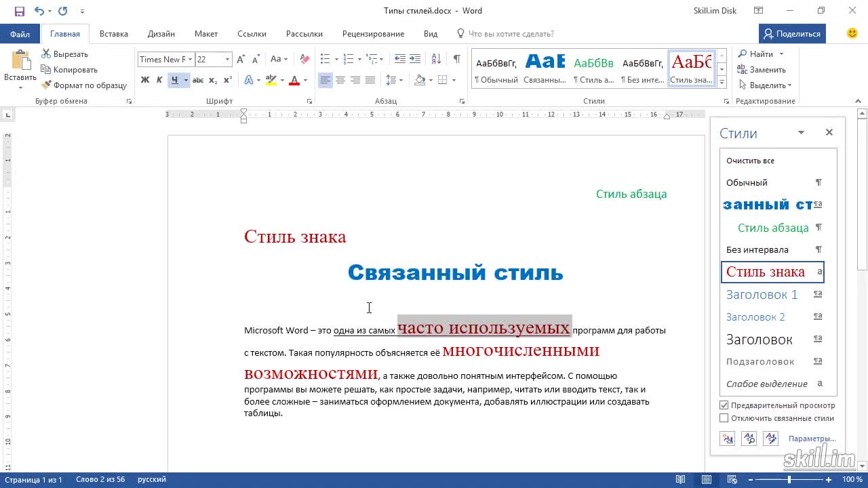Decrease paragraph indent

(400, 60)
